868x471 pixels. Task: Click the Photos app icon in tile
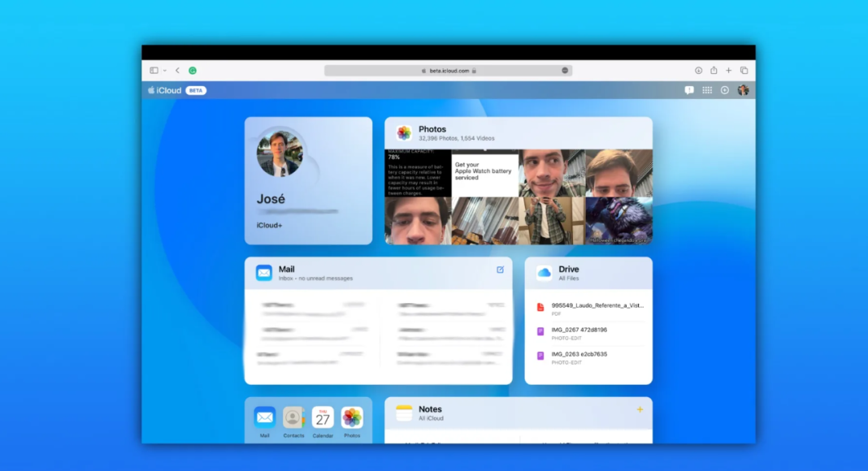tap(404, 132)
